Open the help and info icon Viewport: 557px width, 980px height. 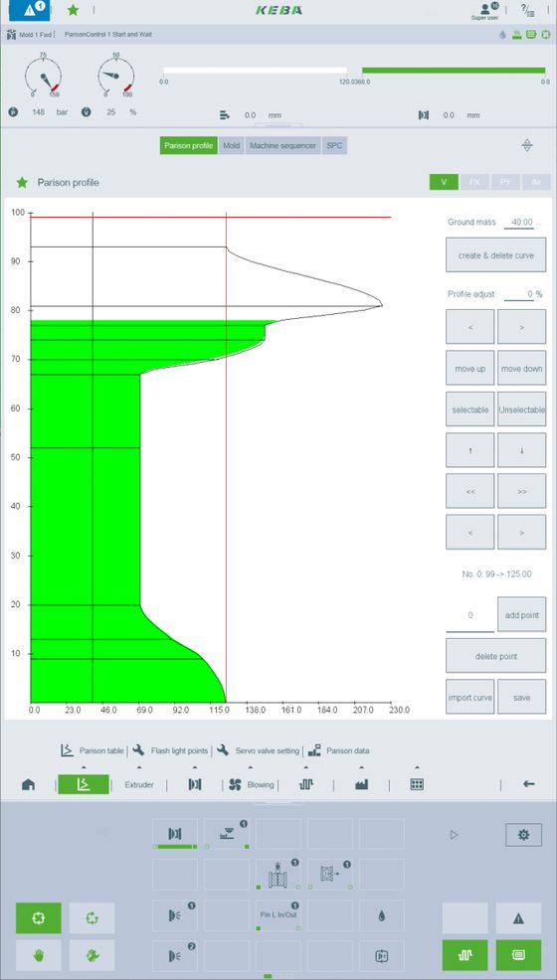(x=527, y=10)
